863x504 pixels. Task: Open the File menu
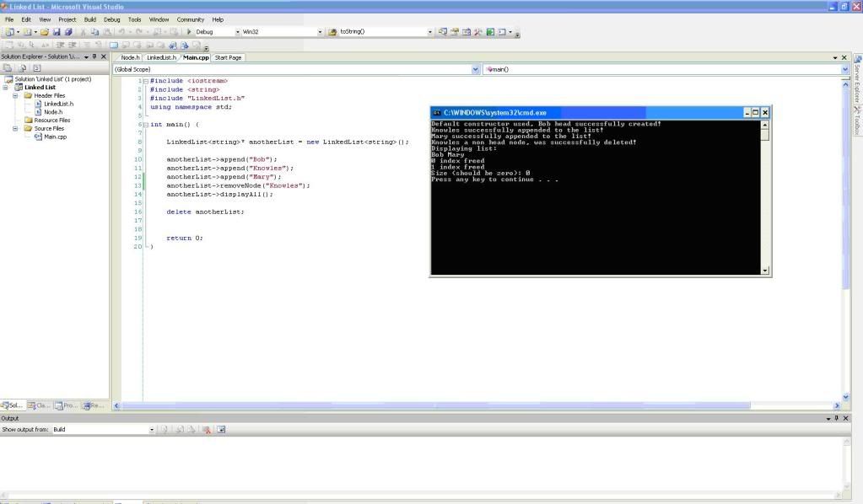9,19
